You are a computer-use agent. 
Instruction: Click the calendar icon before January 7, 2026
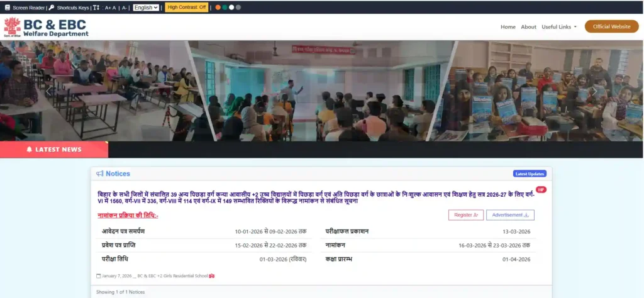(99, 276)
